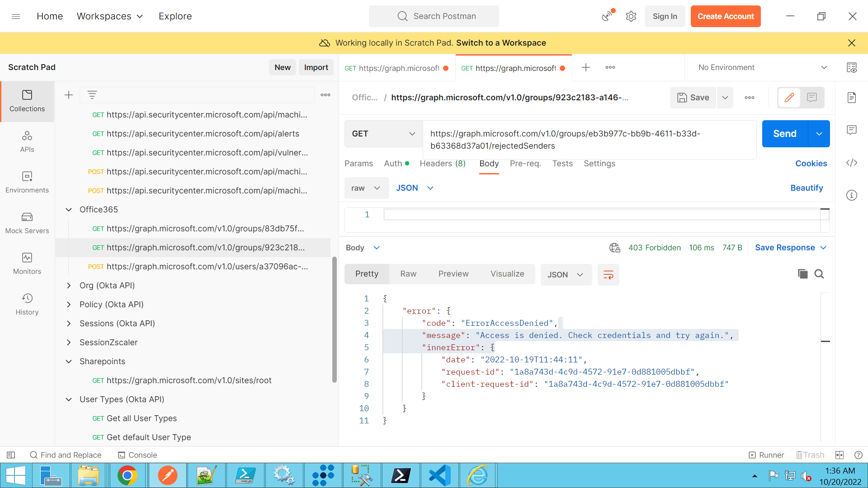
Task: Toggle word wrap in response viewer
Action: coord(609,275)
